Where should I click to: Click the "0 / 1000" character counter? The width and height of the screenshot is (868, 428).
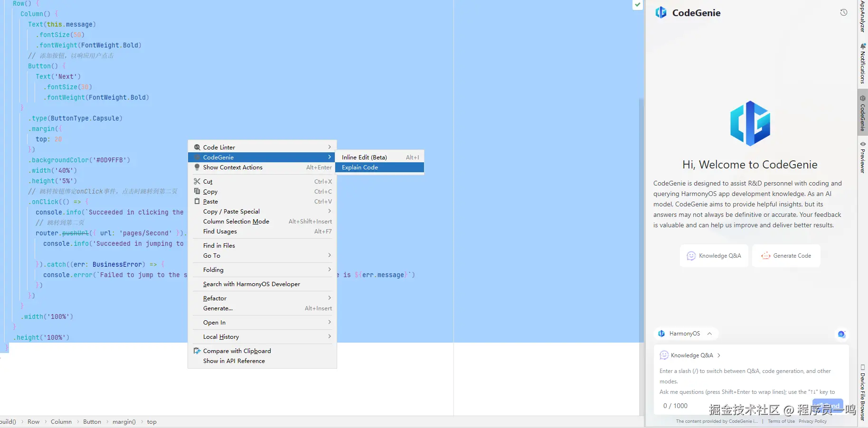pyautogui.click(x=675, y=406)
